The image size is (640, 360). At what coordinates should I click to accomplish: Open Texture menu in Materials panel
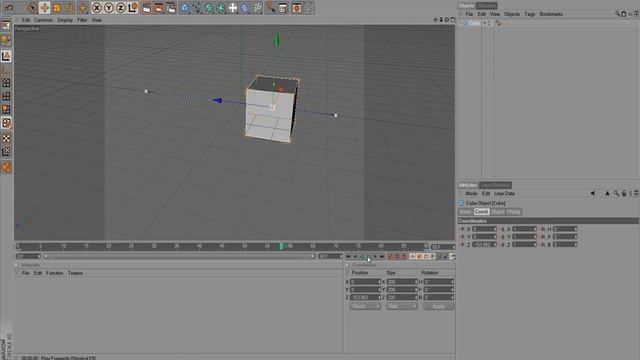pos(75,273)
